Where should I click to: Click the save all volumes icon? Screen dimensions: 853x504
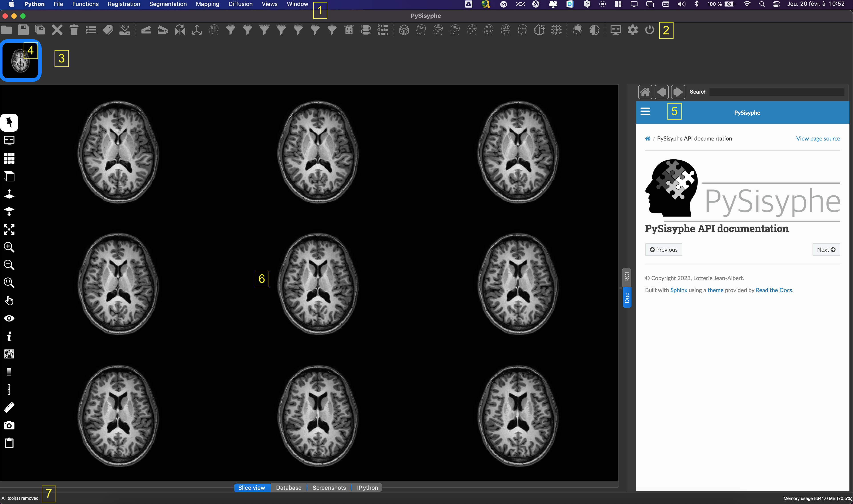[40, 30]
